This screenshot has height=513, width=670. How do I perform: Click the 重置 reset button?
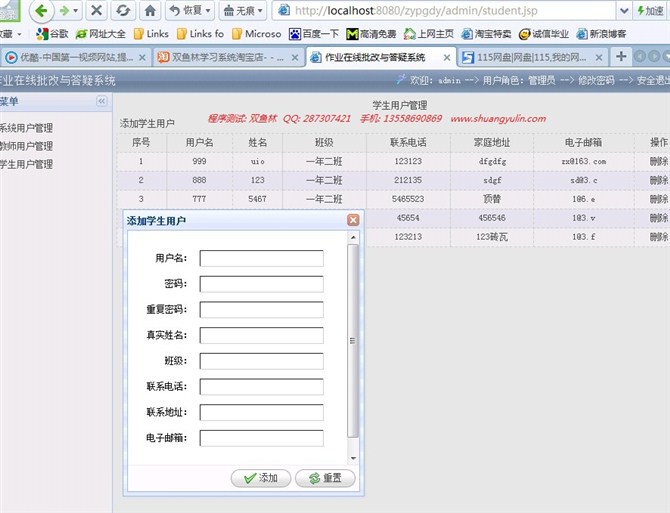click(x=325, y=478)
